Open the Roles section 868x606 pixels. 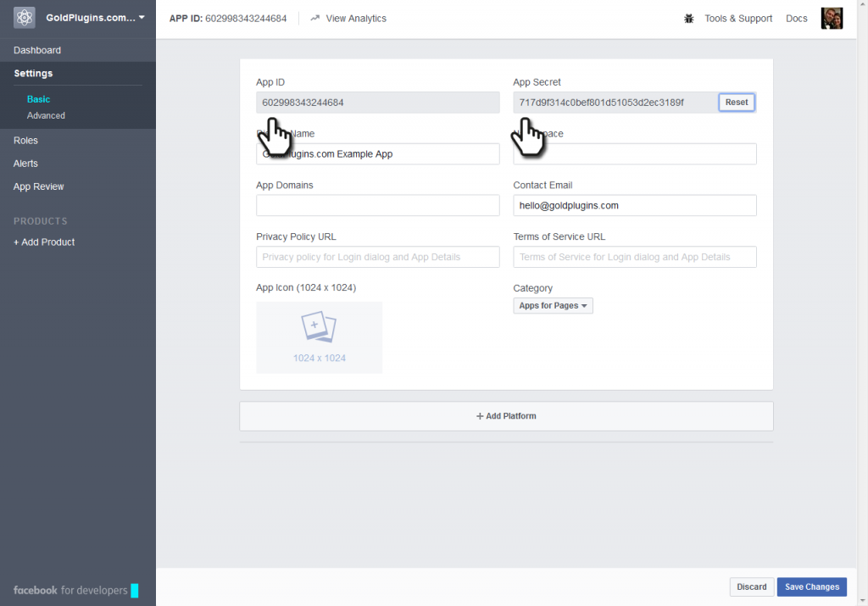coord(25,141)
